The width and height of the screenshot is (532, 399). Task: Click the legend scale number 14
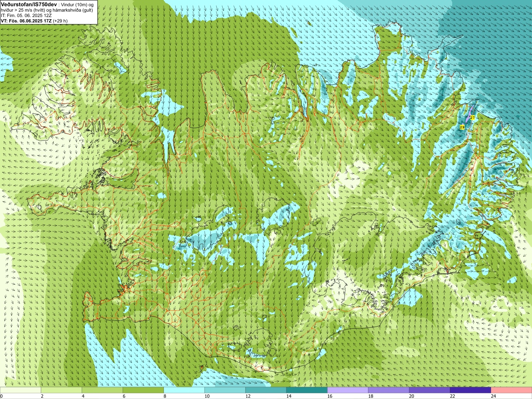point(288,396)
